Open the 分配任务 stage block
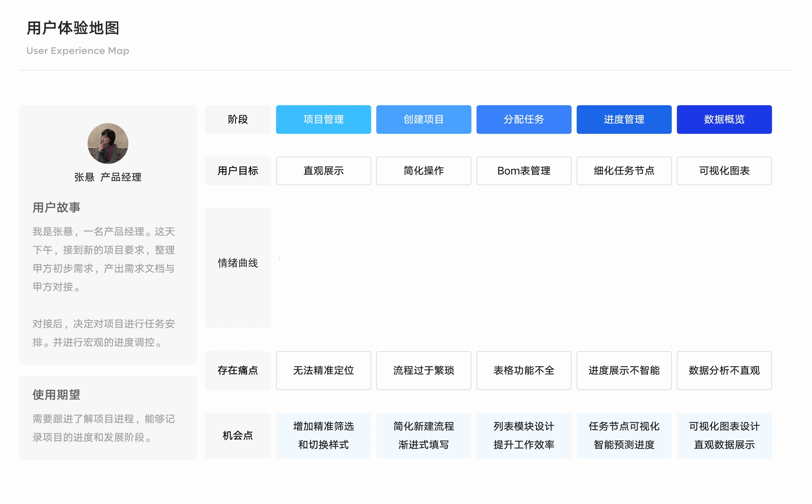 click(524, 119)
